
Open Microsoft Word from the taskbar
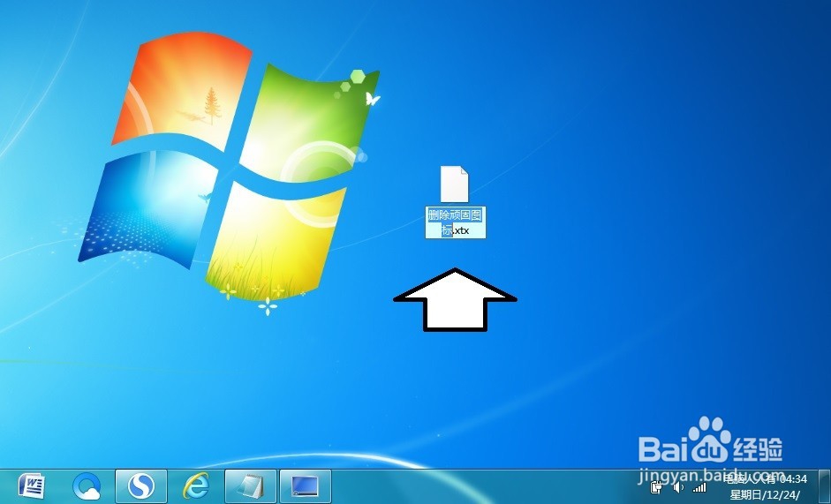pyautogui.click(x=31, y=486)
